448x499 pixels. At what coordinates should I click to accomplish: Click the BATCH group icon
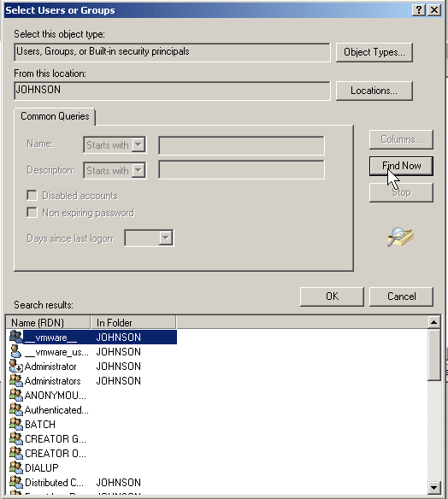point(16,424)
